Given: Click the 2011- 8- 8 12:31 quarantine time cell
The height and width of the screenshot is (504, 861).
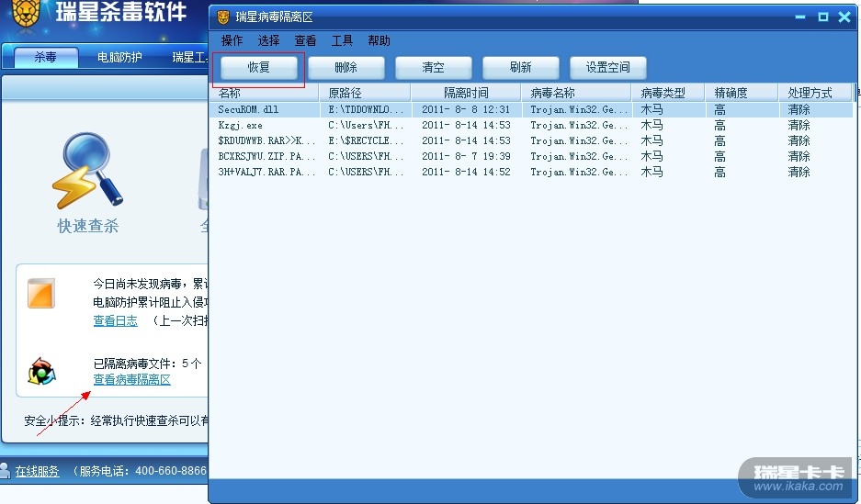Looking at the screenshot, I should click(466, 109).
